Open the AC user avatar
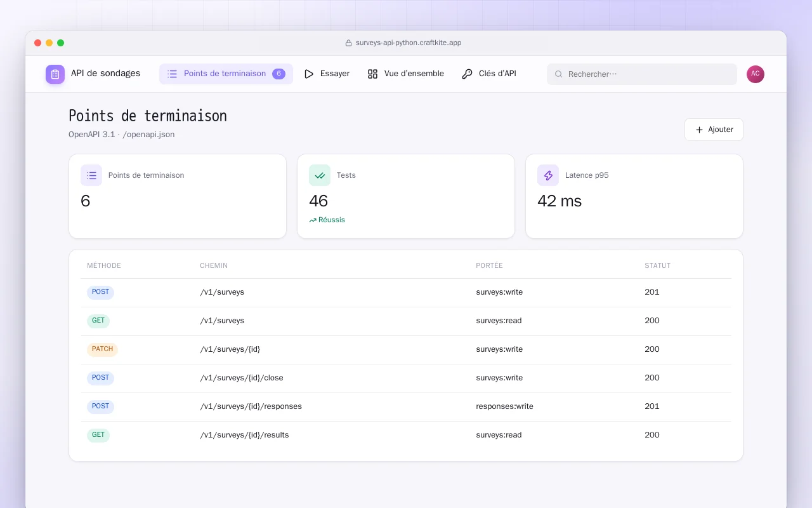The image size is (812, 508). click(756, 74)
